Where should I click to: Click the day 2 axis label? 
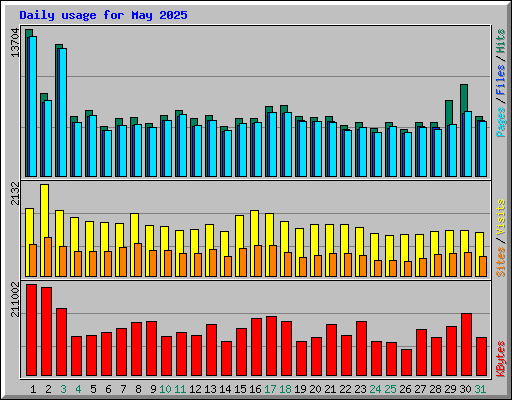pyautogui.click(x=48, y=389)
